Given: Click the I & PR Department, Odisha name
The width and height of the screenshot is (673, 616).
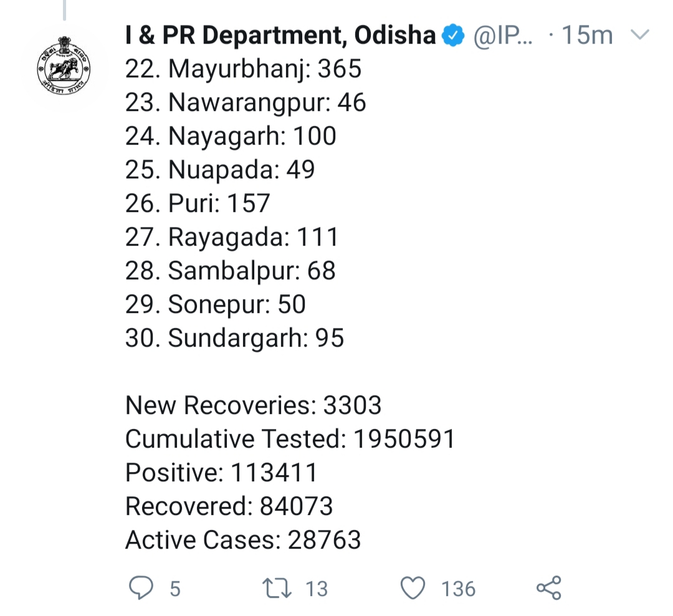Looking at the screenshot, I should (x=280, y=36).
